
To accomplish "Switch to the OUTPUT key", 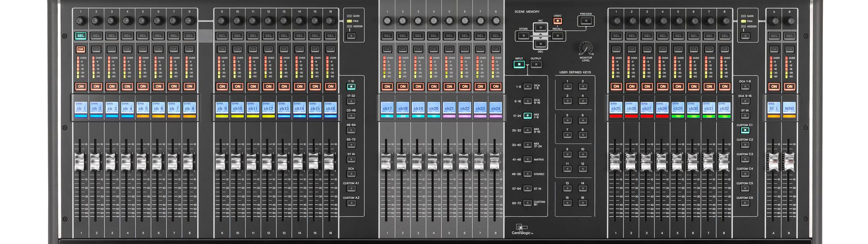I will [536, 64].
